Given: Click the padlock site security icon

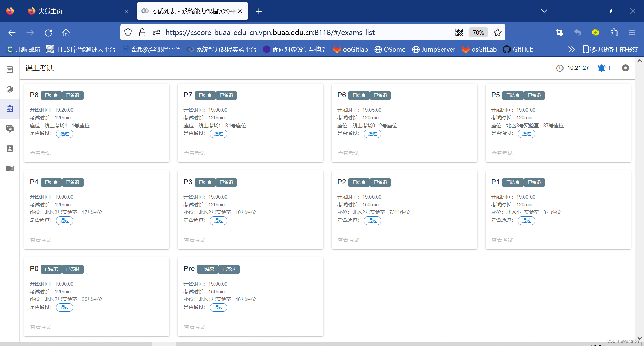Looking at the screenshot, I should 142,32.
